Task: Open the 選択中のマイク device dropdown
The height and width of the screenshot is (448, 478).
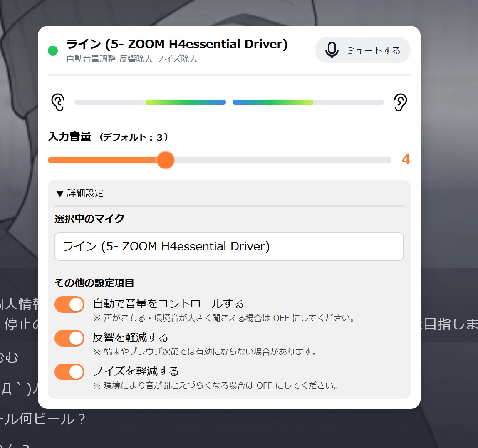Action: (229, 247)
